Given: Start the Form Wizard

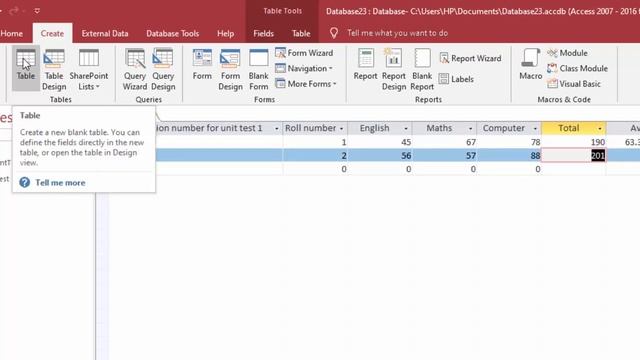Looking at the screenshot, I should coord(304,53).
